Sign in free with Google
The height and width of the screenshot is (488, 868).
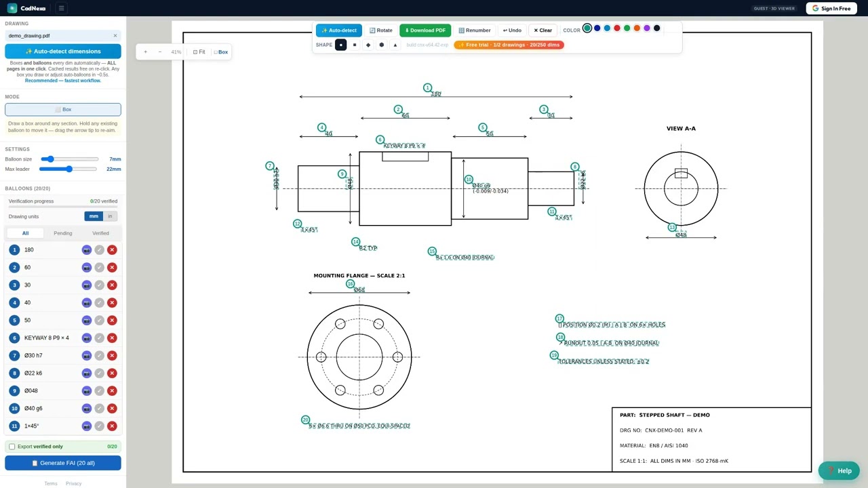click(831, 8)
